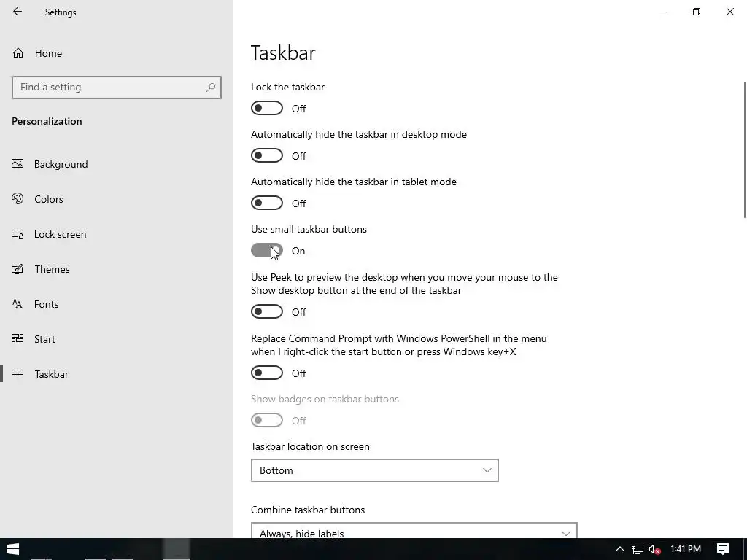Open the Lock screen settings page
The height and width of the screenshot is (560, 747).
(117, 234)
